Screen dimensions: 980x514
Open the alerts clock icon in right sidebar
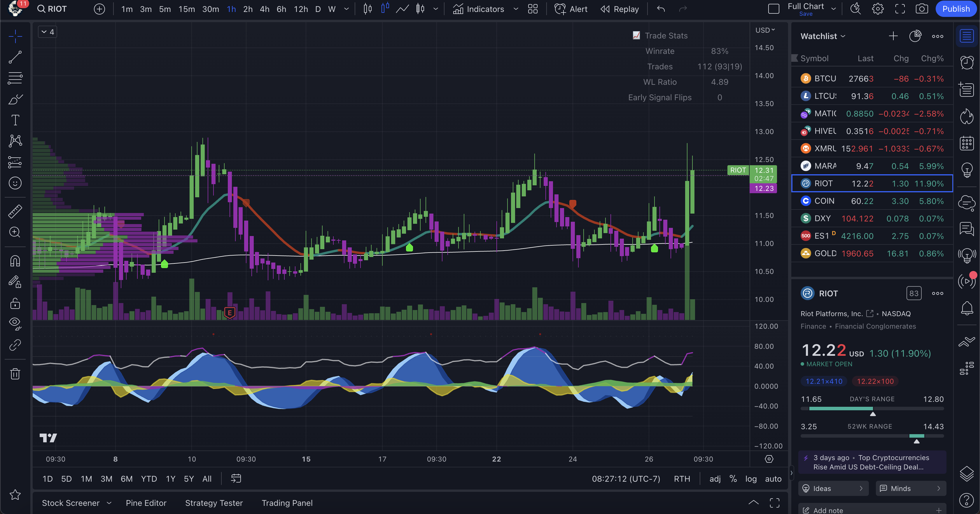pyautogui.click(x=967, y=62)
